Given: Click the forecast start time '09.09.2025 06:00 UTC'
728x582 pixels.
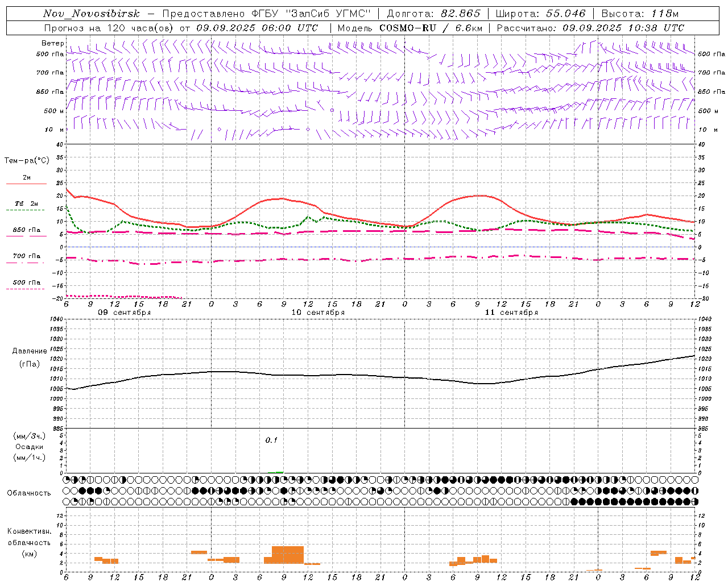Looking at the screenshot, I should point(257,28).
